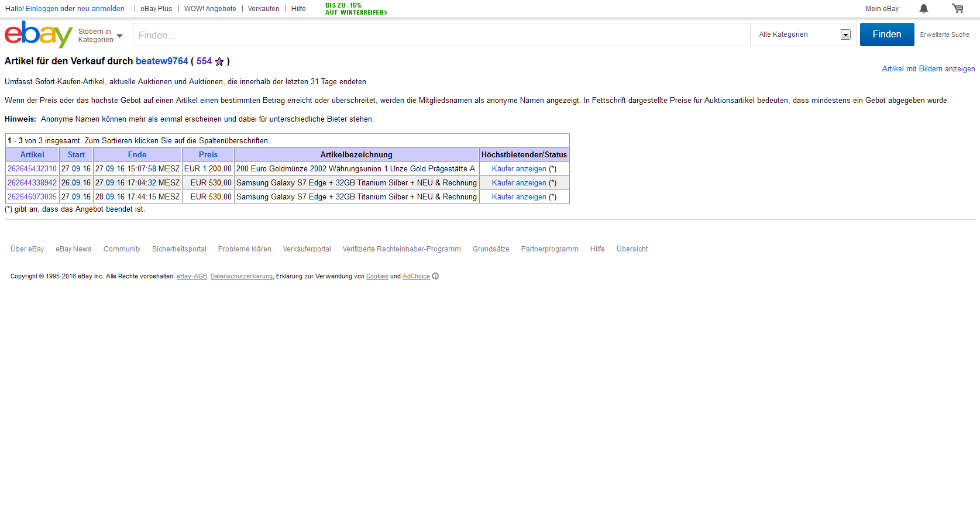Screen dimensions: 980x531
Task: Click end time 28.09.16 17:44:15 MESZ
Action: tap(137, 197)
